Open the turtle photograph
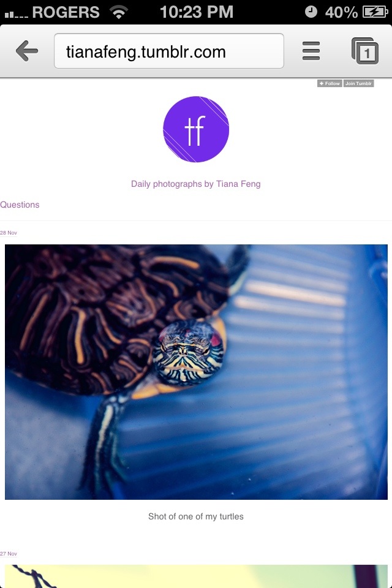Image resolution: width=392 pixels, height=588 pixels. [x=196, y=372]
